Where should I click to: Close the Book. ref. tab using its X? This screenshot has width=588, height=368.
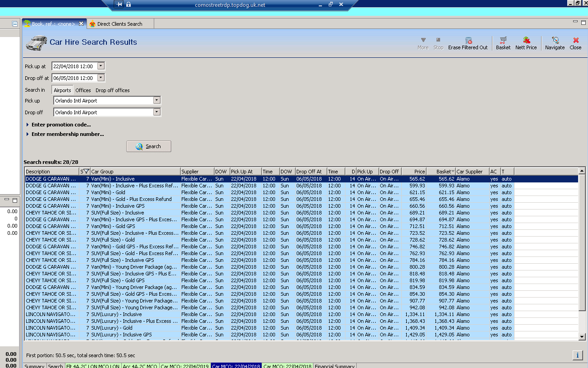pos(81,24)
